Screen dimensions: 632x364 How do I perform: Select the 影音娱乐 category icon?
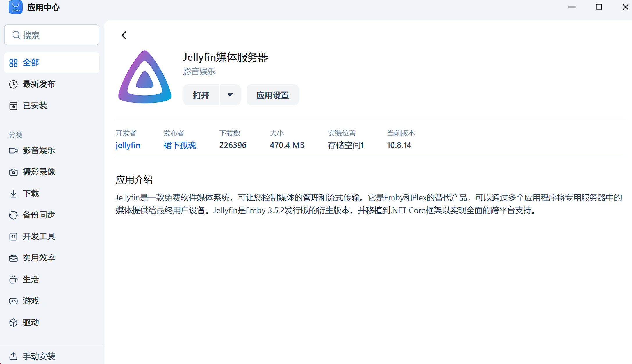[x=13, y=150]
